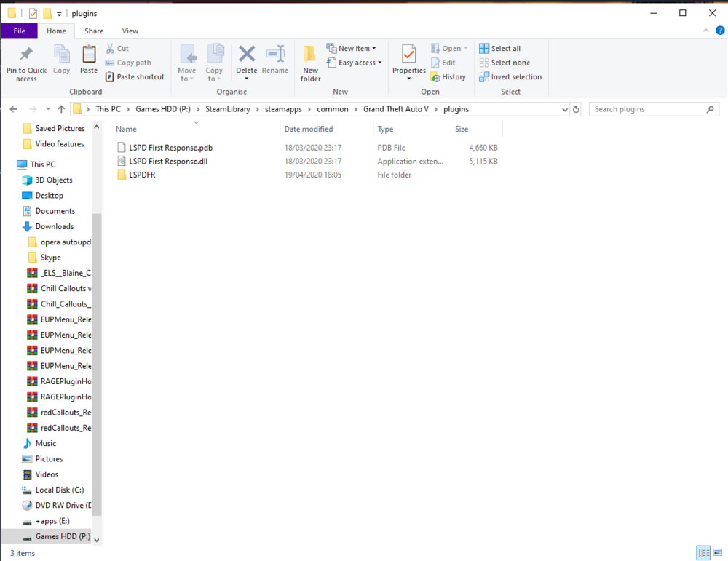This screenshot has width=728, height=561.
Task: Switch to Details view layout icon
Action: (703, 552)
